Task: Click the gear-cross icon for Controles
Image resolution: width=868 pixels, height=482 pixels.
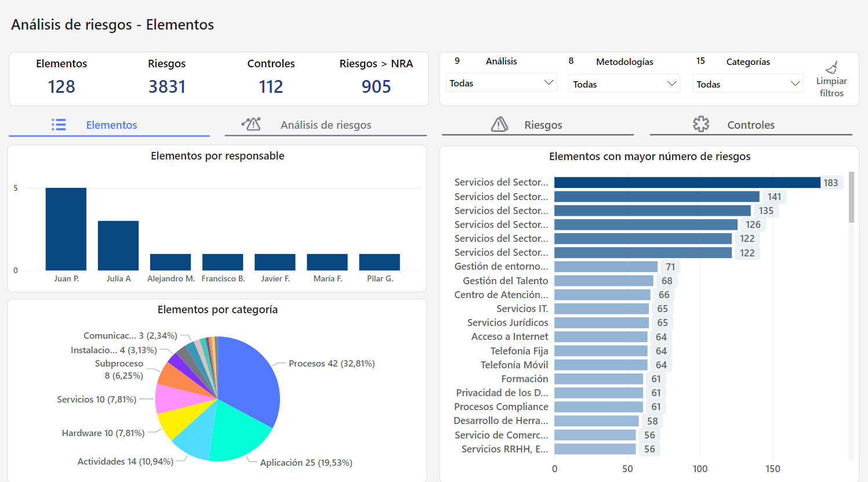Action: coord(701,124)
